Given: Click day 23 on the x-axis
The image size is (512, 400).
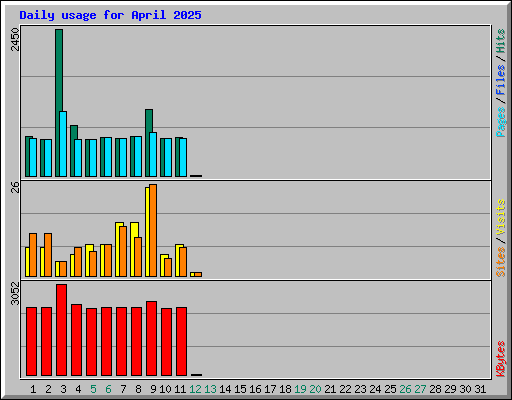Looking at the screenshot, I should (x=360, y=389).
